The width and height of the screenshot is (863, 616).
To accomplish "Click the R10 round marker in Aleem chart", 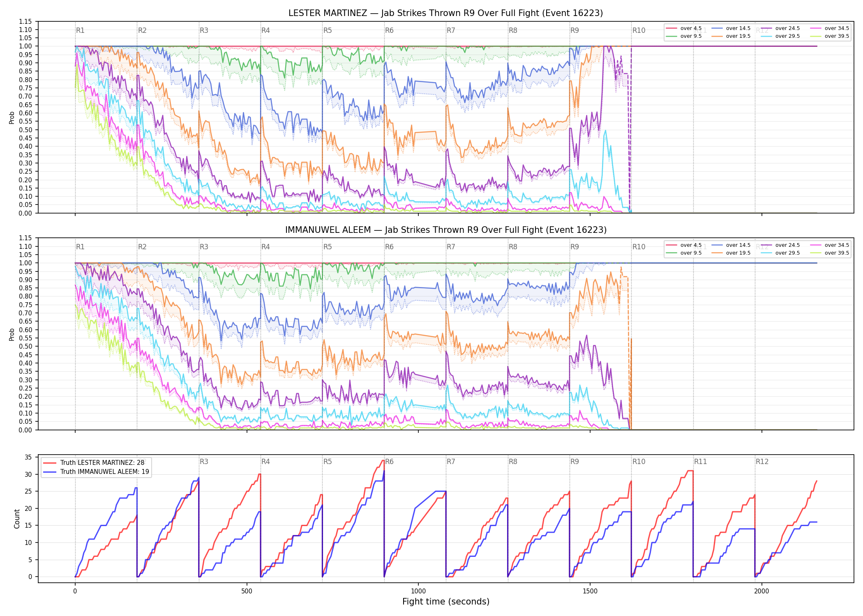I will pyautogui.click(x=639, y=247).
